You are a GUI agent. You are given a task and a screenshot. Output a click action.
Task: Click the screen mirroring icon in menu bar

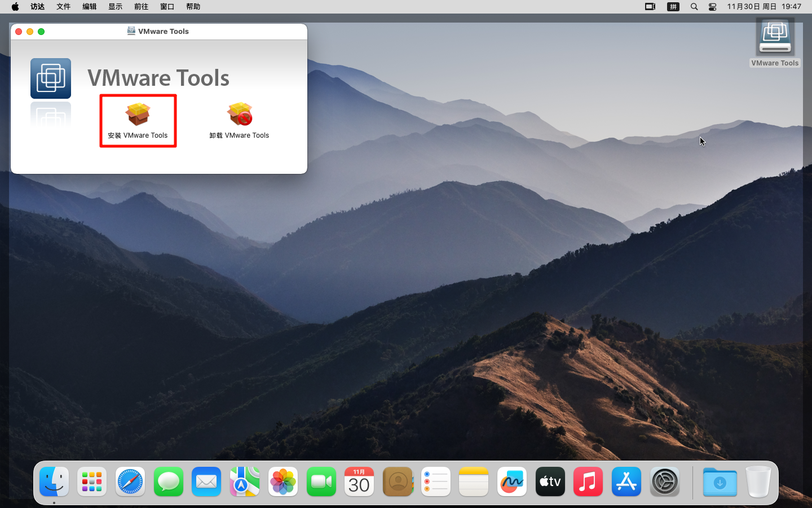coord(650,7)
